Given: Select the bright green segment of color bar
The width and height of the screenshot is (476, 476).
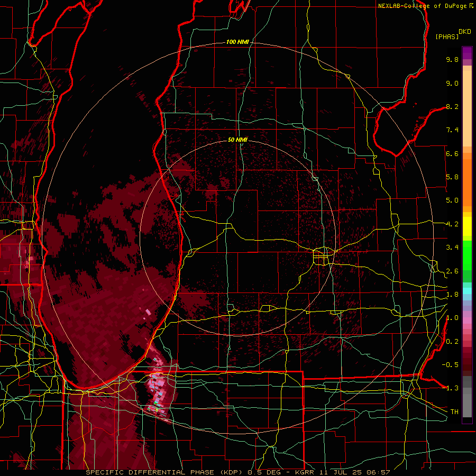Looking at the screenshot, I should pyautogui.click(x=467, y=254).
